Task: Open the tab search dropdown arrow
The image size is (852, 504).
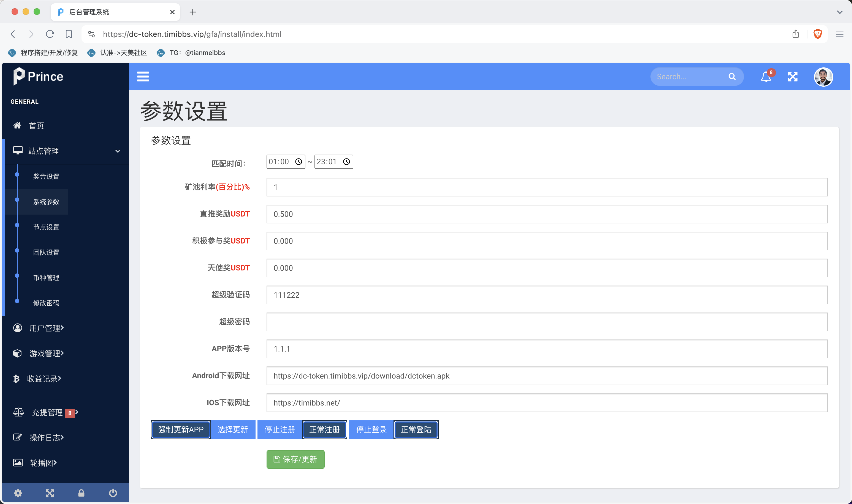Action: (839, 12)
